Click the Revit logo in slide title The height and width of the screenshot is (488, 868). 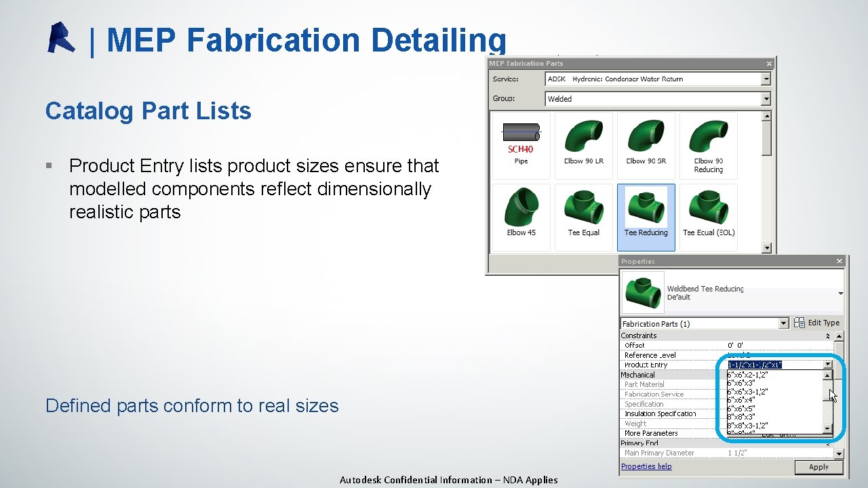point(61,37)
